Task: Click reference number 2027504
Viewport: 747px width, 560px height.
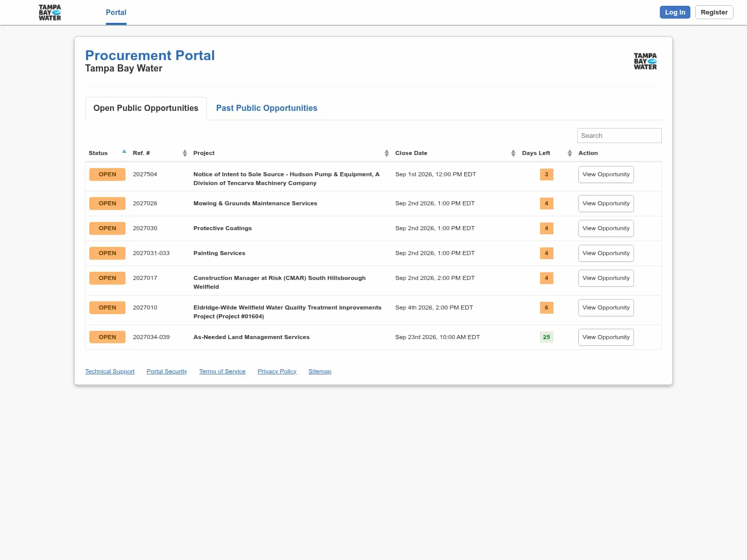Action: pyautogui.click(x=145, y=174)
